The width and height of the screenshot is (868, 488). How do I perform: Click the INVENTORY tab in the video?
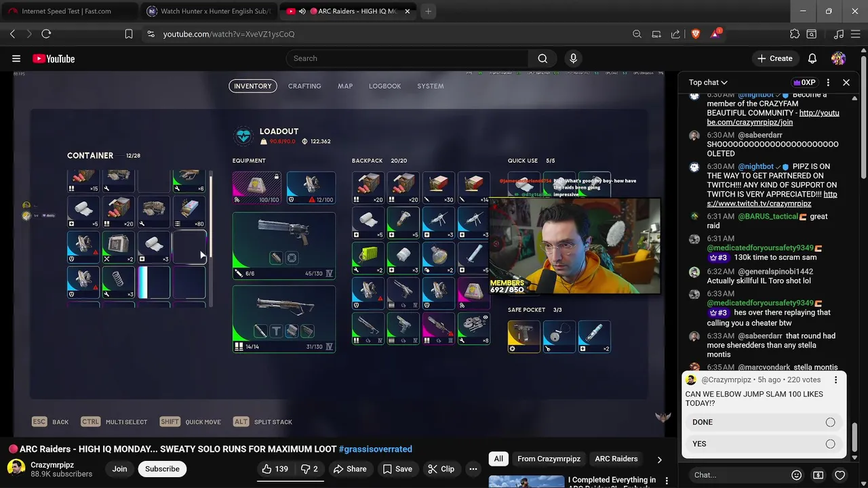(x=253, y=86)
